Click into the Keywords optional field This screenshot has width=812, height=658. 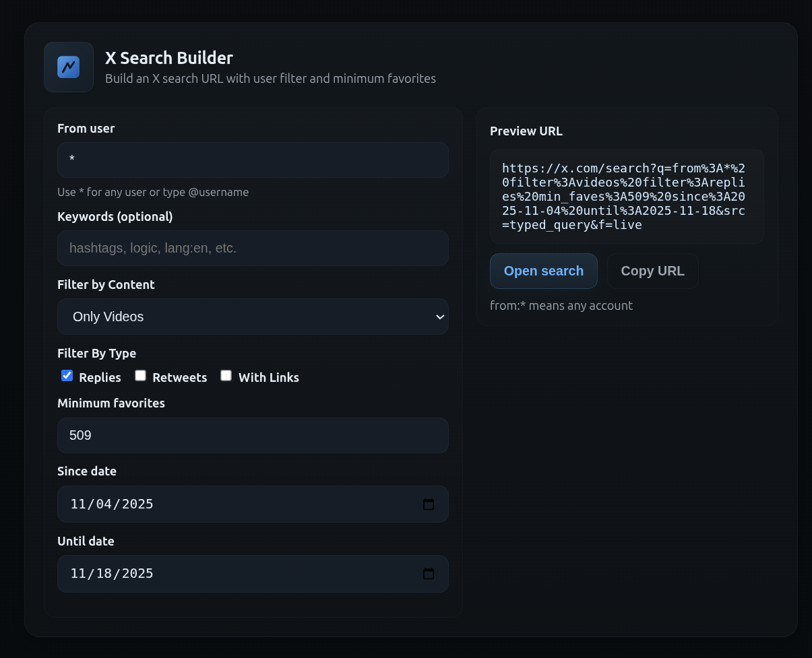click(253, 248)
